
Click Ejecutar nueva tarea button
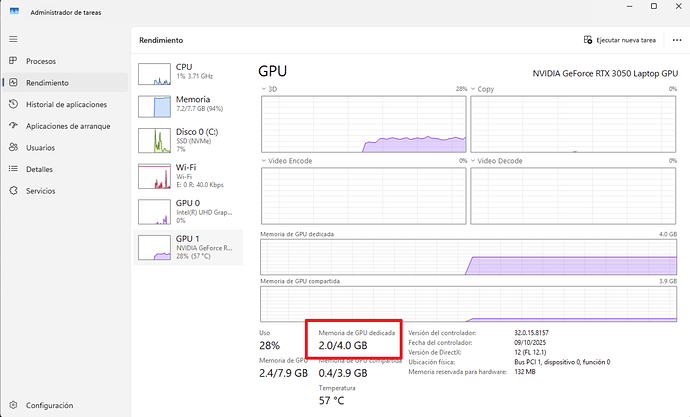[620, 40]
